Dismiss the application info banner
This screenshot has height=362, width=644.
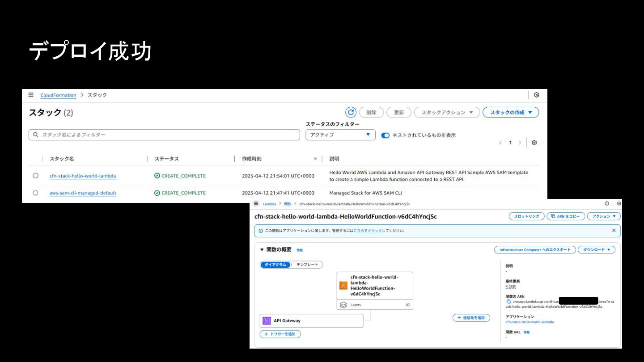[614, 231]
